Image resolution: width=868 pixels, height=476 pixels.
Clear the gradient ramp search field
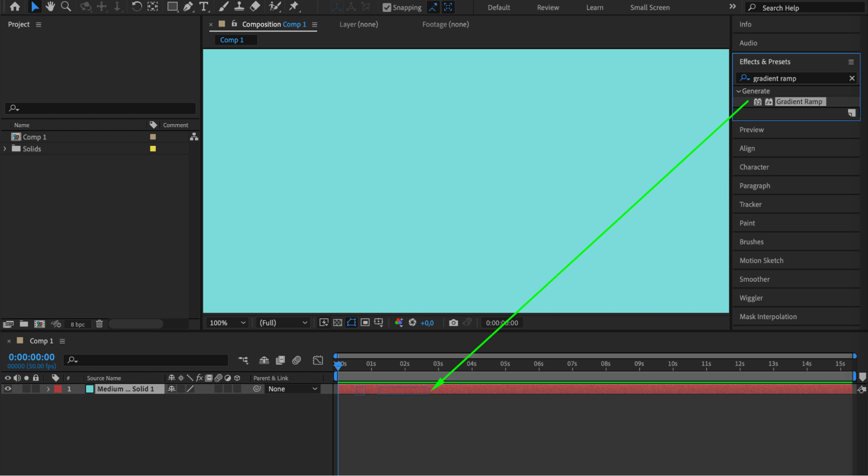[851, 78]
